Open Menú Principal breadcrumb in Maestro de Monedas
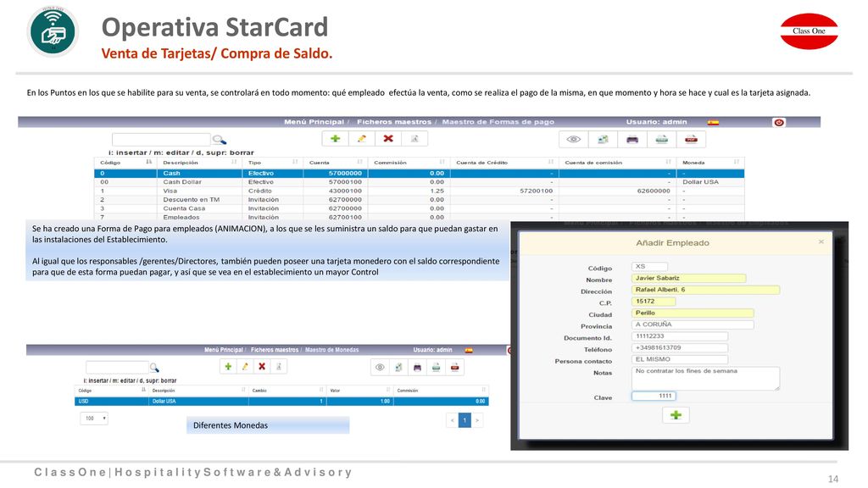 (223, 350)
